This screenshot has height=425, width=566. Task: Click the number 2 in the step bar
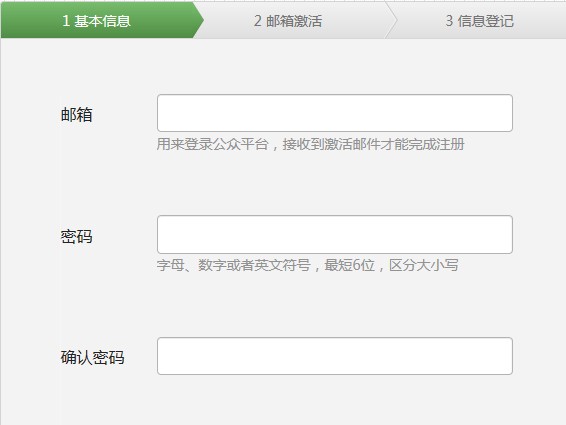pyautogui.click(x=257, y=21)
